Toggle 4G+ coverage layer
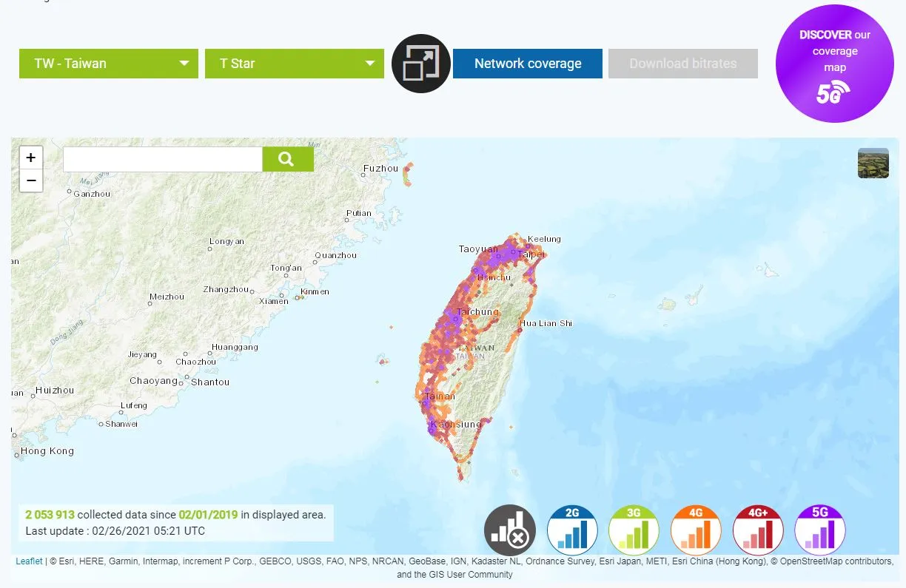906x588 pixels. (x=758, y=531)
